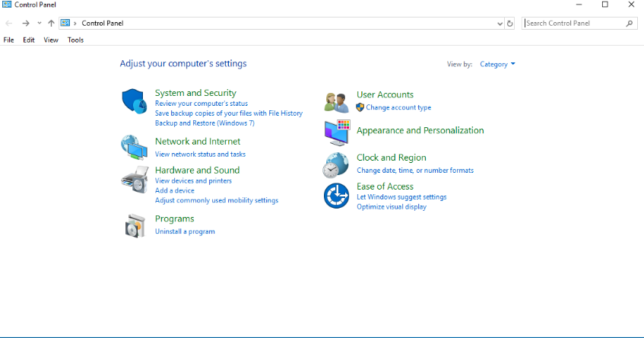The width and height of the screenshot is (644, 338).
Task: Open the Tools menu
Action: pyautogui.click(x=75, y=40)
